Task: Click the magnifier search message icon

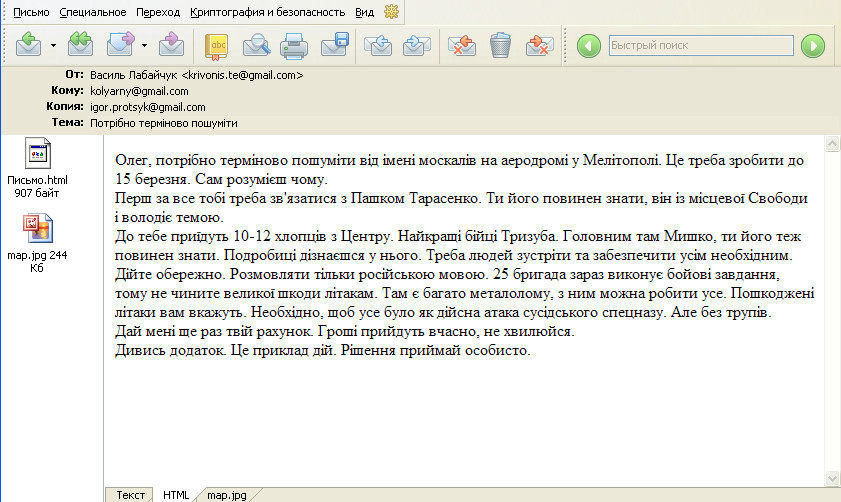Action: (x=256, y=45)
